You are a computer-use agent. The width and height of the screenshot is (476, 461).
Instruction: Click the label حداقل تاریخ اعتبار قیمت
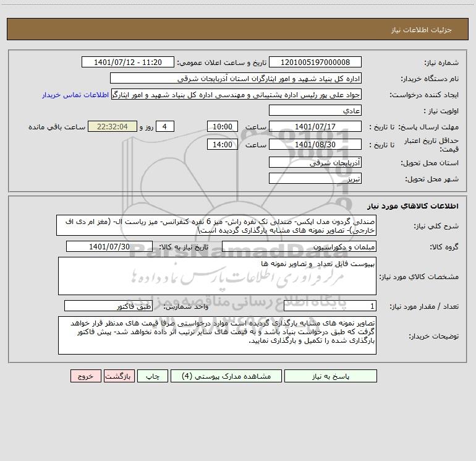[x=431, y=145]
